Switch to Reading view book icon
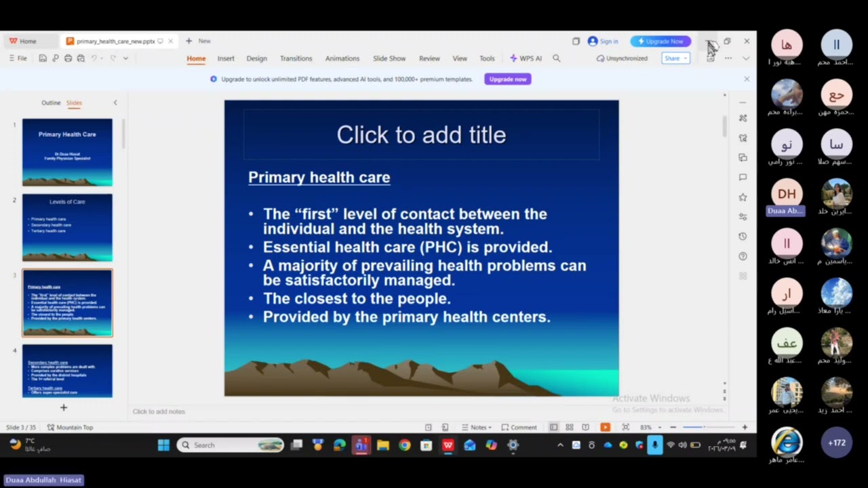 click(585, 427)
